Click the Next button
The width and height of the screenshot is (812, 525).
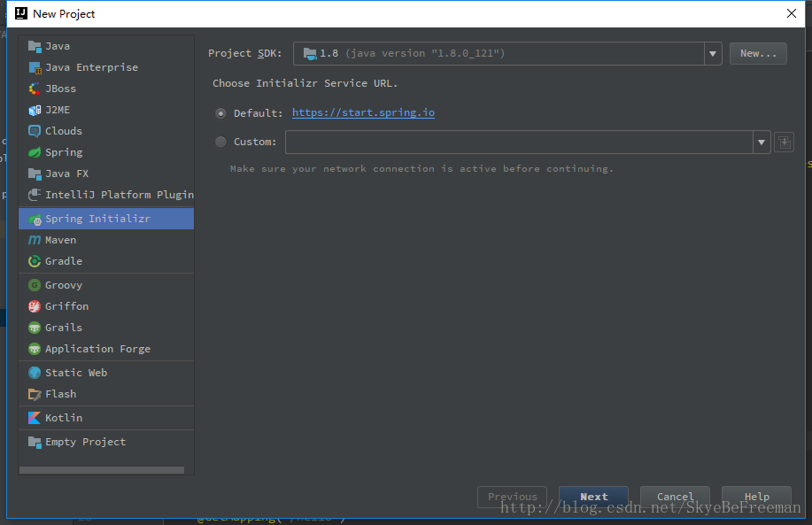[593, 497]
